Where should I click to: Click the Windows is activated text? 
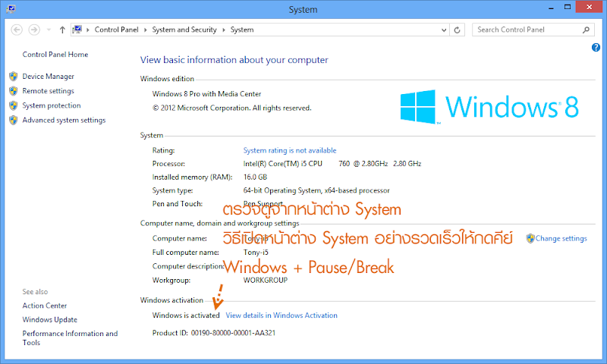(x=186, y=315)
